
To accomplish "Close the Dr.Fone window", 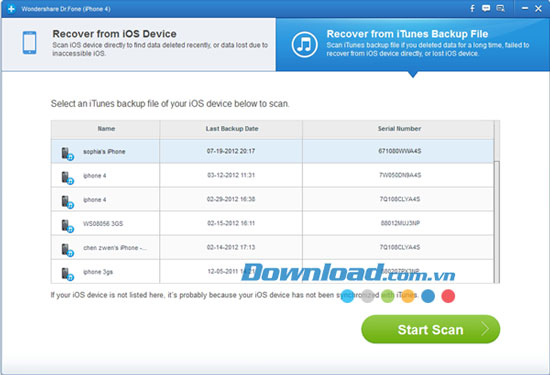I will click(x=538, y=9).
